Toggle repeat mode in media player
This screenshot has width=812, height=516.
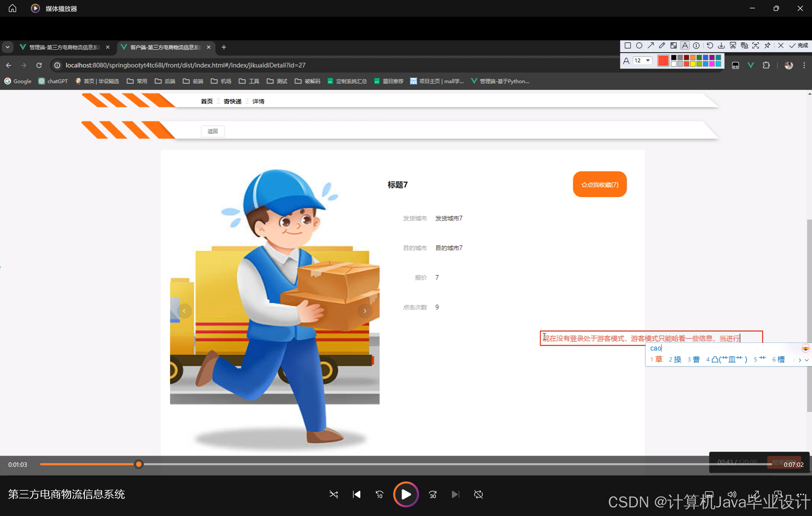pyautogui.click(x=479, y=494)
